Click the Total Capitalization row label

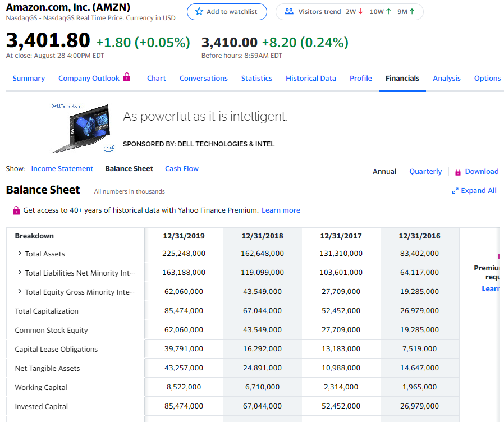point(47,311)
